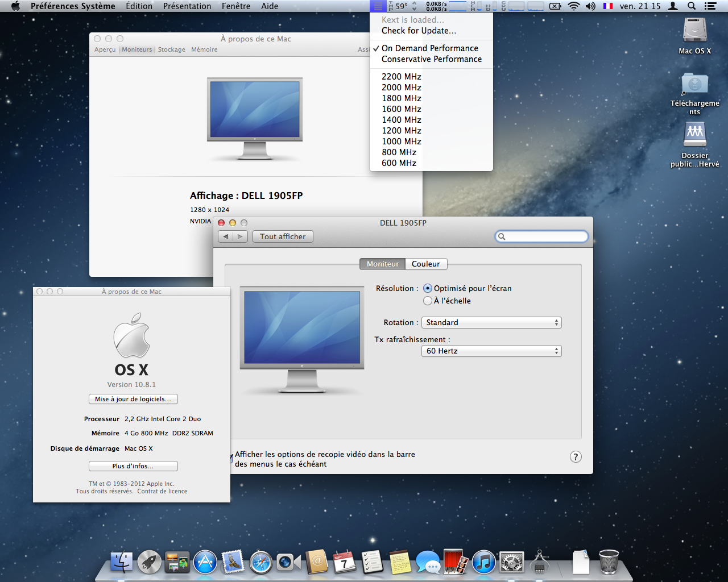Screen dimensions: 728x582
Task: Select Conservative Performance menu entry
Action: 431,59
